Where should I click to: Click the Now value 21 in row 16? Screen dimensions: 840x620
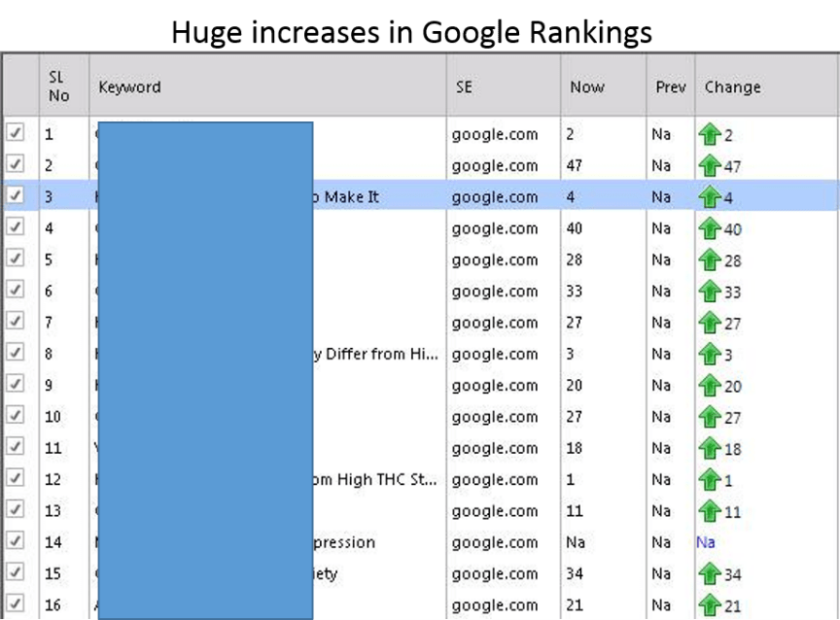coord(574,605)
